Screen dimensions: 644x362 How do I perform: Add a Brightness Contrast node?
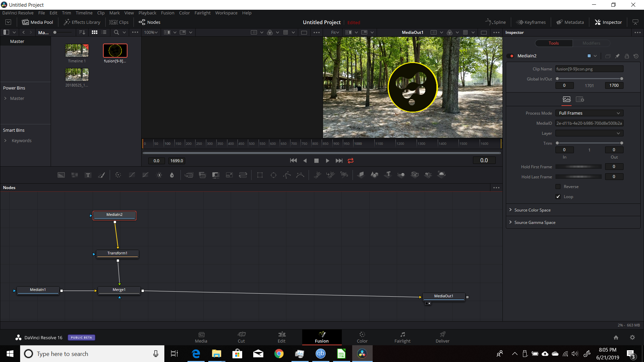pos(159,175)
